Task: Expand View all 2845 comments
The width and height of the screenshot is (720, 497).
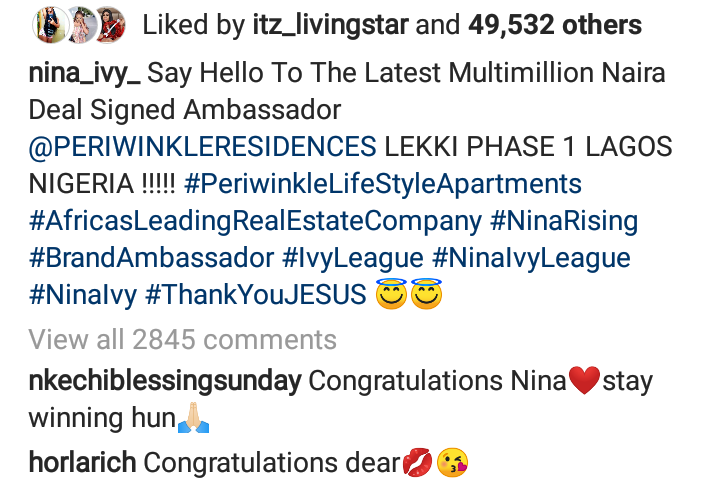Action: coord(183,340)
